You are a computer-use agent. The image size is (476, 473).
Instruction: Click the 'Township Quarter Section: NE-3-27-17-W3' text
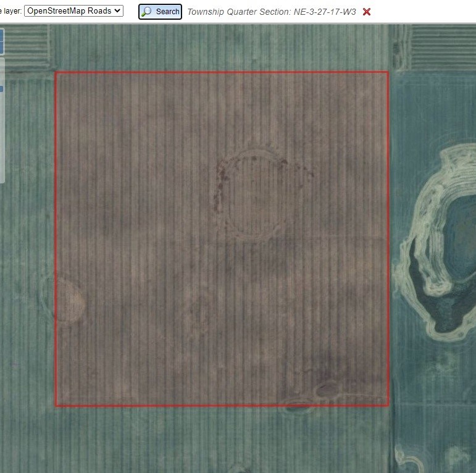coord(272,12)
